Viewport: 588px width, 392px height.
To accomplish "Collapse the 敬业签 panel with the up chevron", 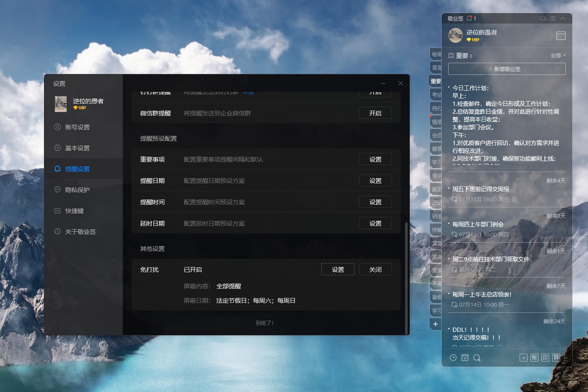I will point(563,18).
